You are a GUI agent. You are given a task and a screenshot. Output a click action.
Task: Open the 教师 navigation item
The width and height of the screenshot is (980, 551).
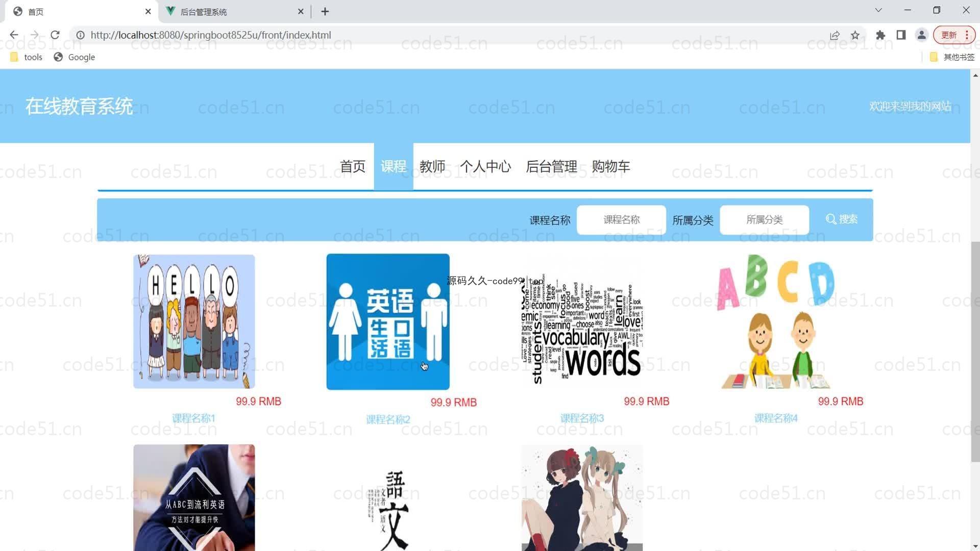pyautogui.click(x=432, y=166)
